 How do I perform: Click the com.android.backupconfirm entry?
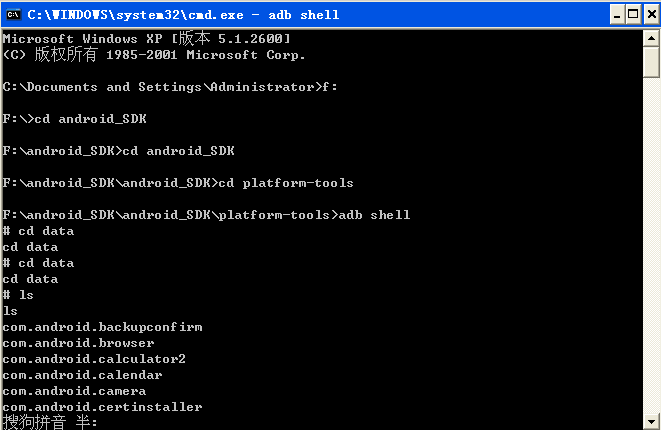(102, 327)
